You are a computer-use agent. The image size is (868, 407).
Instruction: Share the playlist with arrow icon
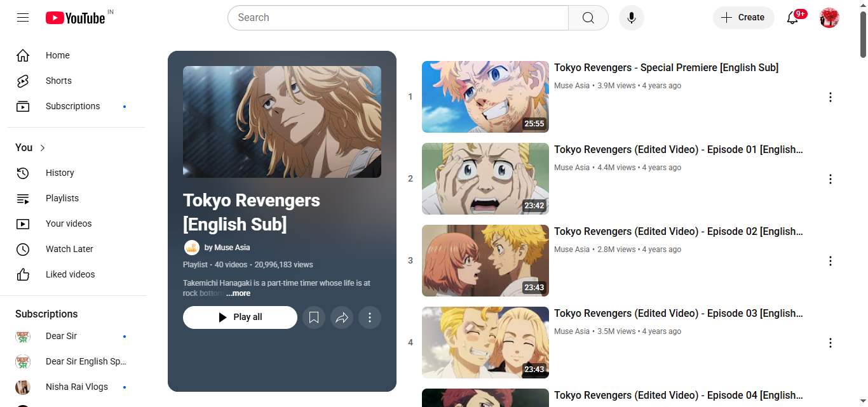tap(342, 317)
